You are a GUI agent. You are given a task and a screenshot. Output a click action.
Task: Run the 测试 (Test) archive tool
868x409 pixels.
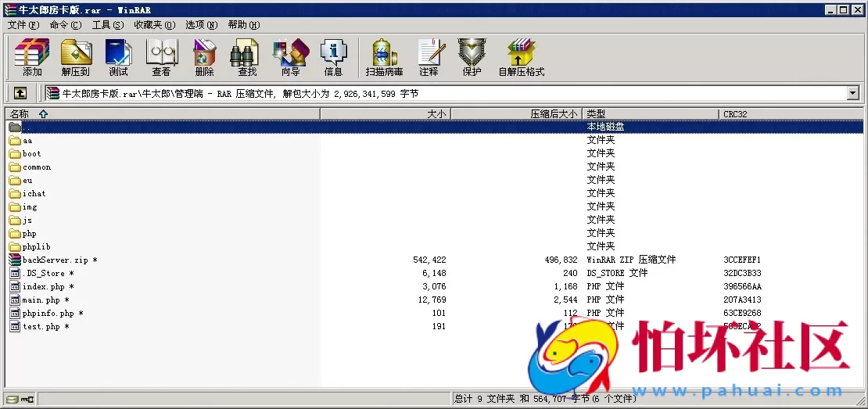[x=118, y=58]
